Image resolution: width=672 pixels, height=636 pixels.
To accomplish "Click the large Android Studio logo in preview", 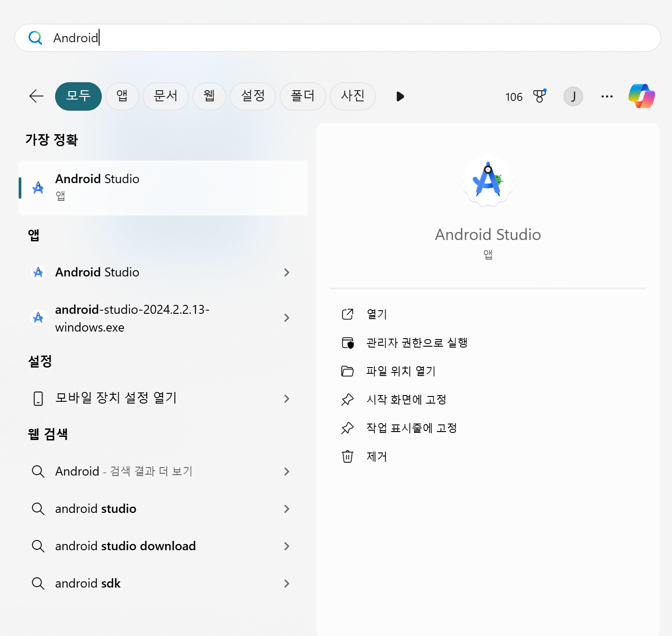I will 488,180.
